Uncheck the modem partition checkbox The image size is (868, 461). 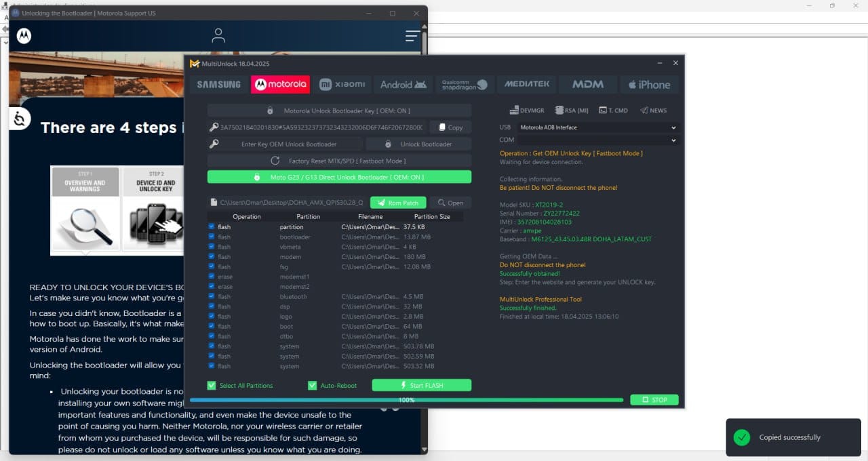point(212,257)
